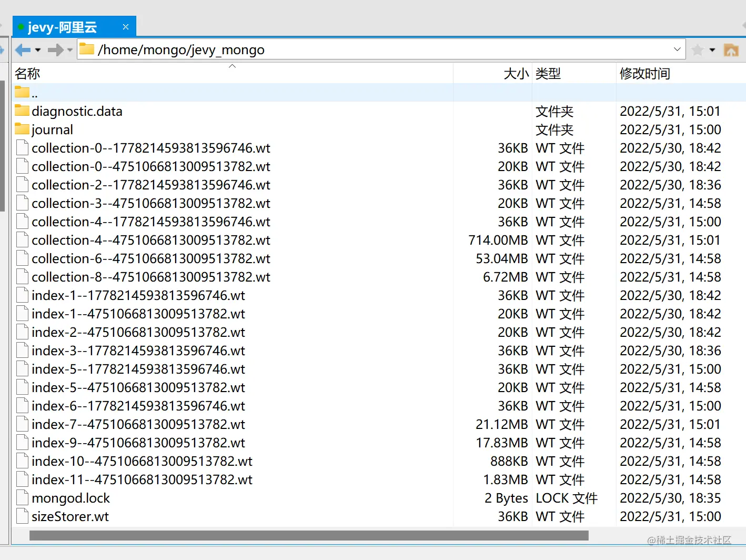This screenshot has width=746, height=560.
Task: Click the 1.83MB size cell
Action: click(x=505, y=479)
